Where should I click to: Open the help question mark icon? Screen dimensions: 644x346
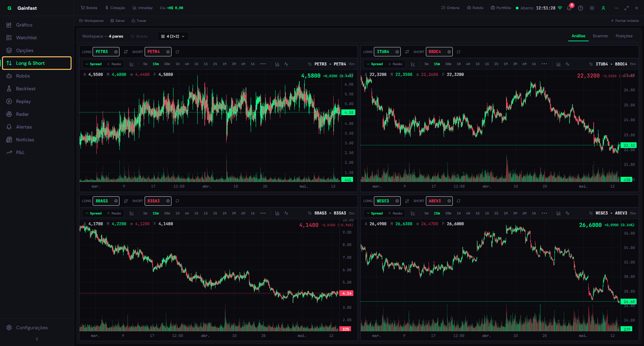pos(581,8)
